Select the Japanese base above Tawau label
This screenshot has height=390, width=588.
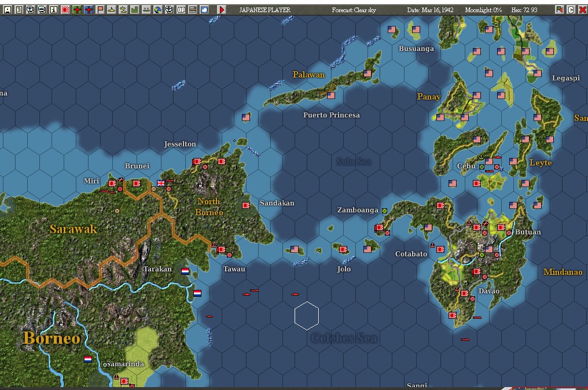(x=221, y=249)
